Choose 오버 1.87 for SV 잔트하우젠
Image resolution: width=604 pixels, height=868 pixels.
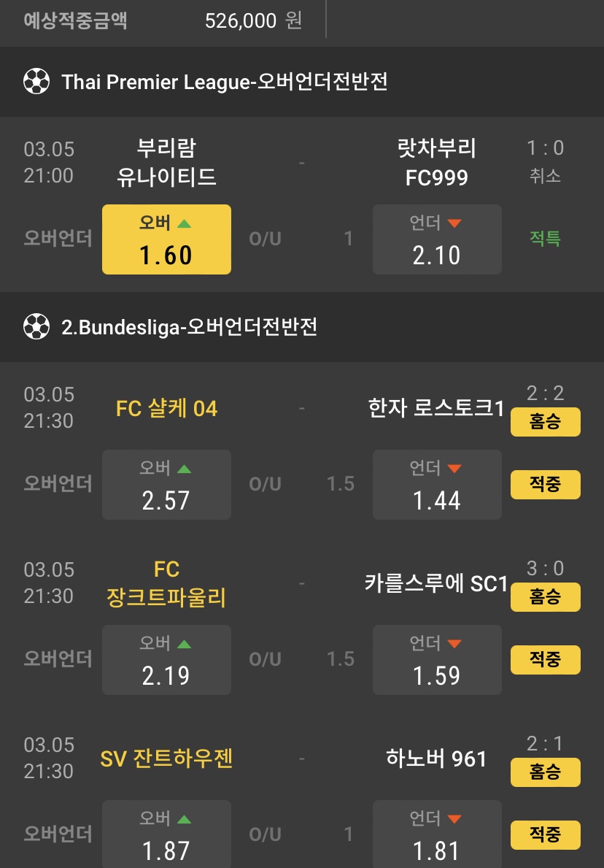[166, 835]
